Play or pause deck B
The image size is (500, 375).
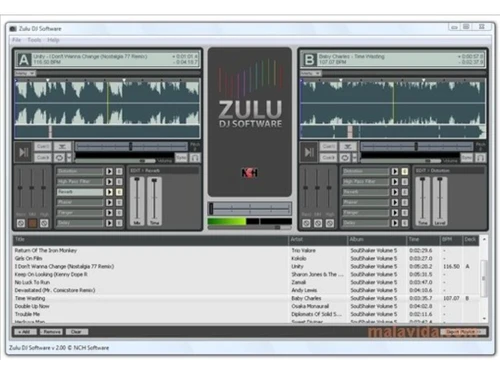point(309,152)
